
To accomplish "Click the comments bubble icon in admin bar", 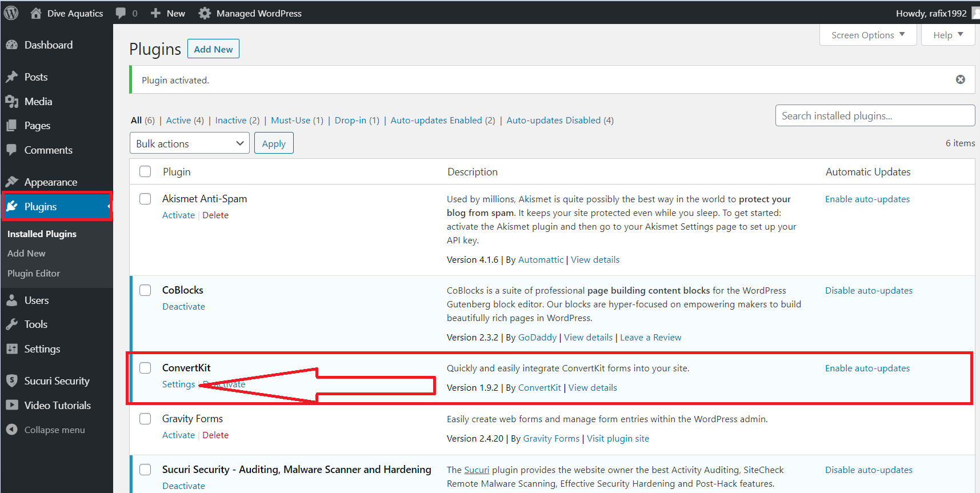I will tap(121, 13).
